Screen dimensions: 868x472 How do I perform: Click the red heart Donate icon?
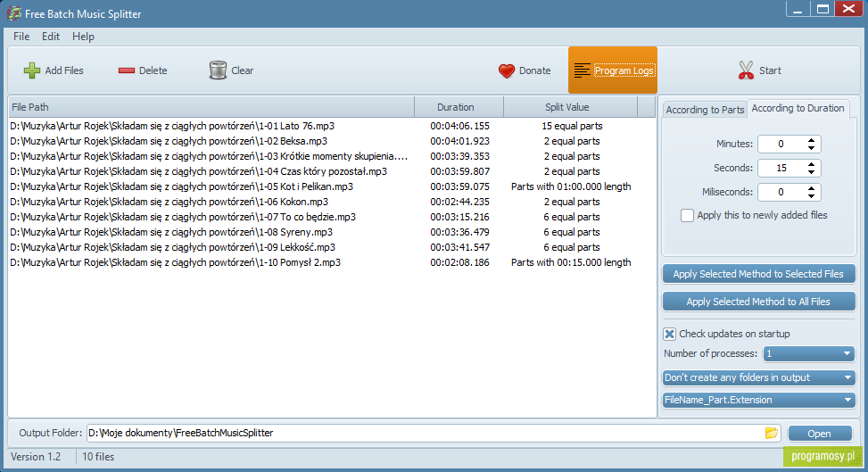point(507,70)
